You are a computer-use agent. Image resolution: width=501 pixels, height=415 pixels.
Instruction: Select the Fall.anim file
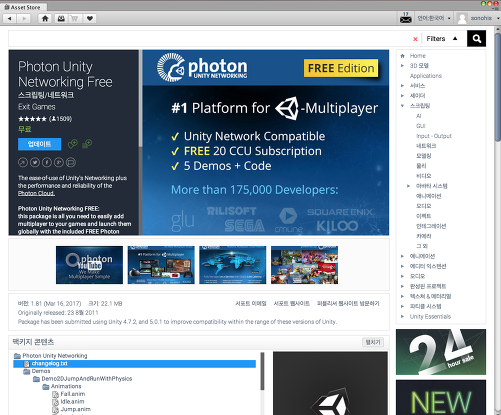pyautogui.click(x=73, y=394)
